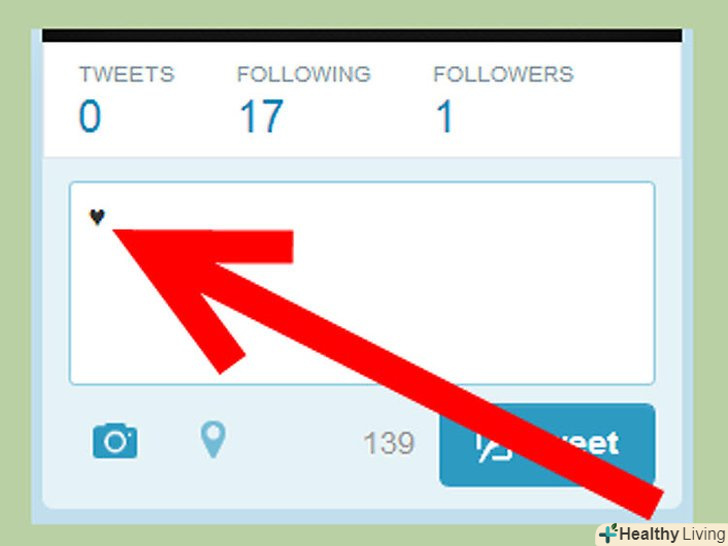This screenshot has width=728, height=546.
Task: Click the 139 remaining characters counter
Action: pos(389,443)
